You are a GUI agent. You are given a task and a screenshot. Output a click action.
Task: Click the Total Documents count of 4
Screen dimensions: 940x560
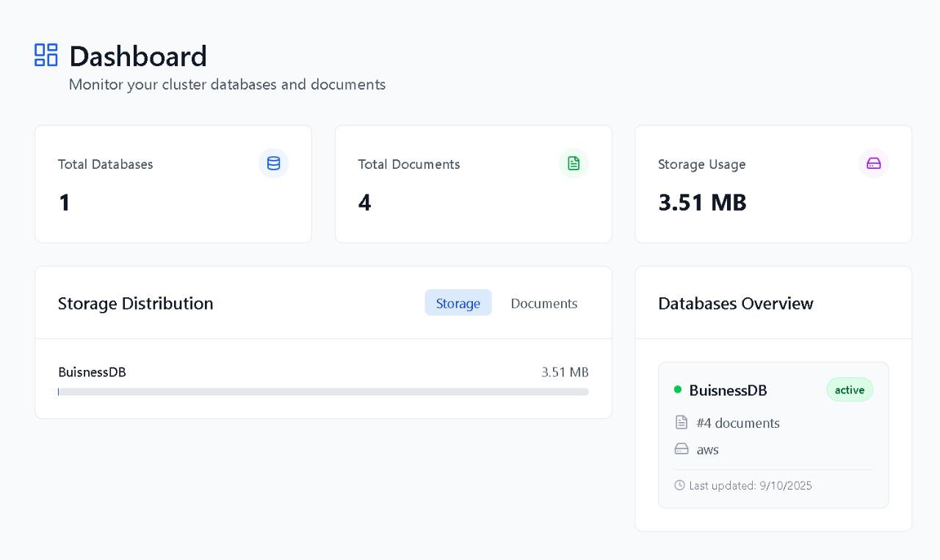[364, 203]
